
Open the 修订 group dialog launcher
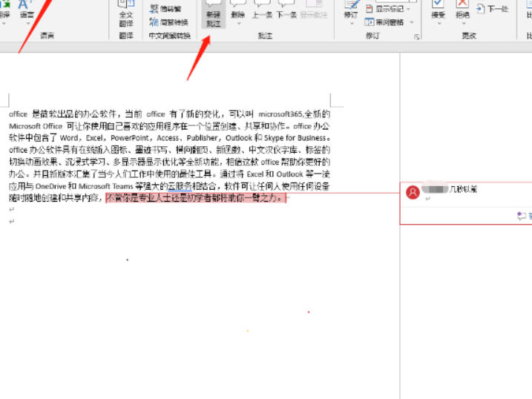pos(417,36)
